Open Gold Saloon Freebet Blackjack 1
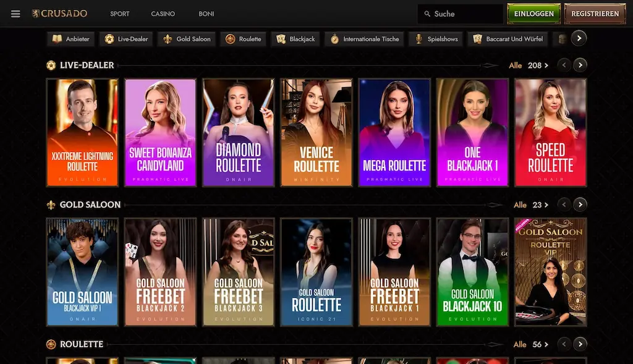 394,272
